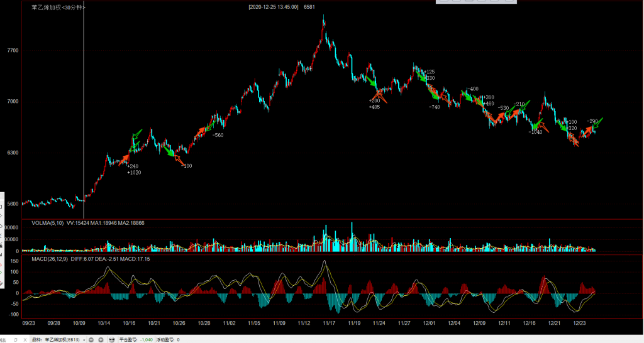Viewport: 644px width, 343px height.
Task: Click the 2020-12-25 13:45:00 timestamp readout
Action: 274,7
